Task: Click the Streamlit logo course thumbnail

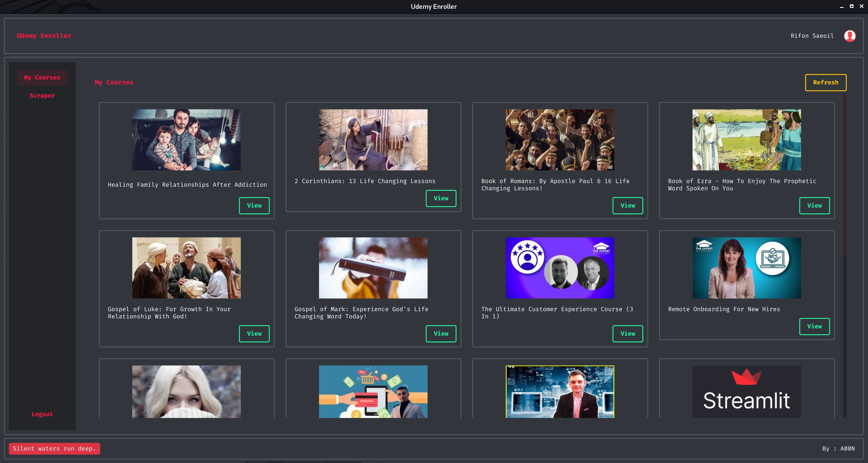Action: click(746, 391)
